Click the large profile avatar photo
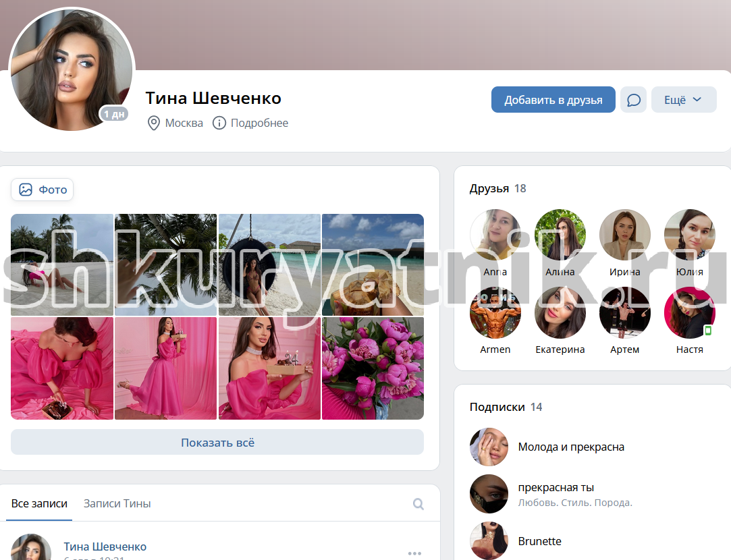The image size is (731, 560). coord(72,67)
